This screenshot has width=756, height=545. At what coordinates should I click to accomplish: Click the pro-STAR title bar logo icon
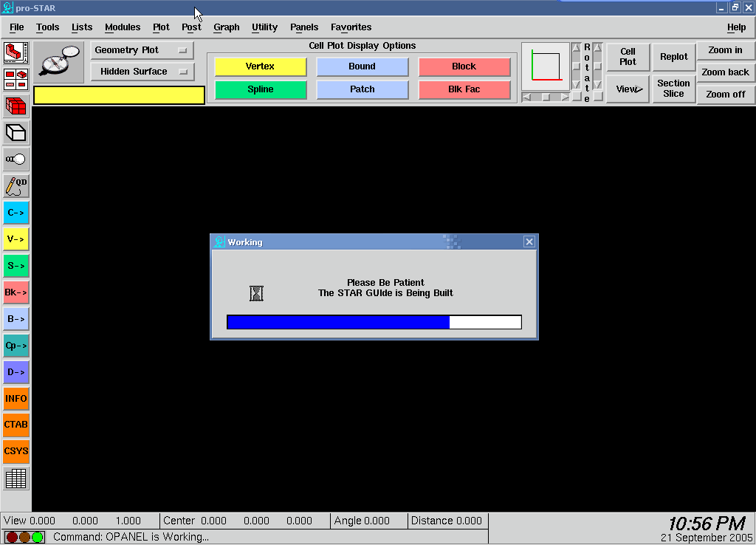(7, 7)
